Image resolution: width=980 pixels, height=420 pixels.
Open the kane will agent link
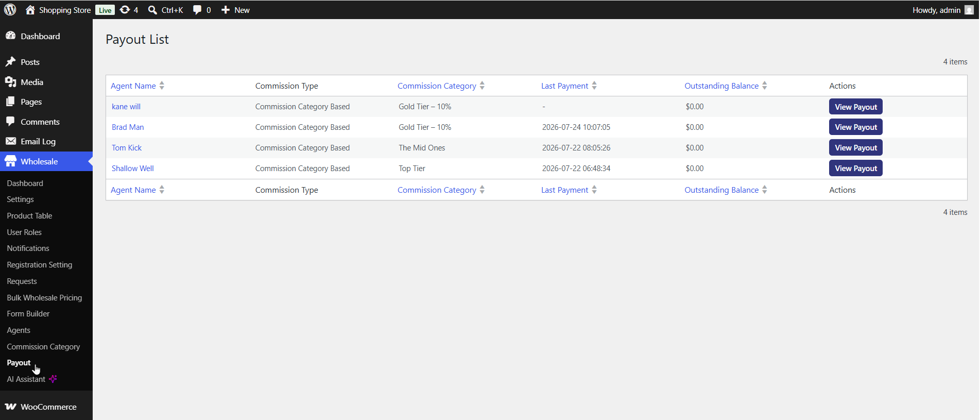pyautogui.click(x=126, y=107)
